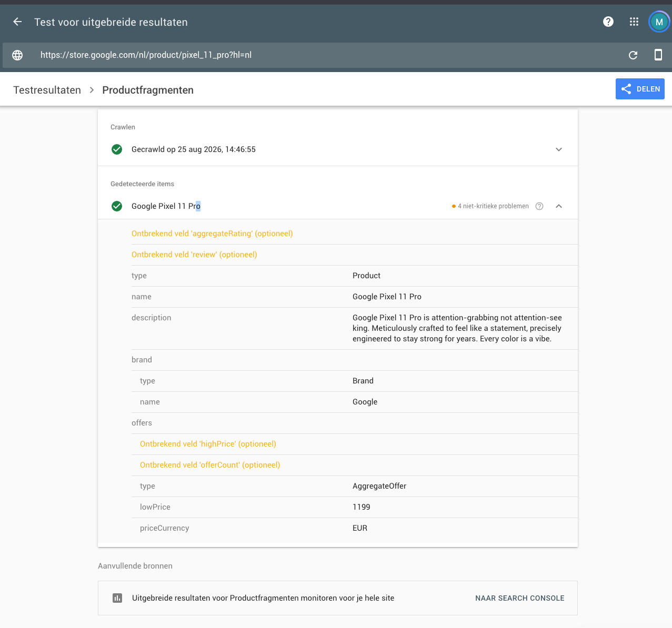Image resolution: width=672 pixels, height=628 pixels.
Task: Go to Testresultaten breadcrumb
Action: [47, 90]
